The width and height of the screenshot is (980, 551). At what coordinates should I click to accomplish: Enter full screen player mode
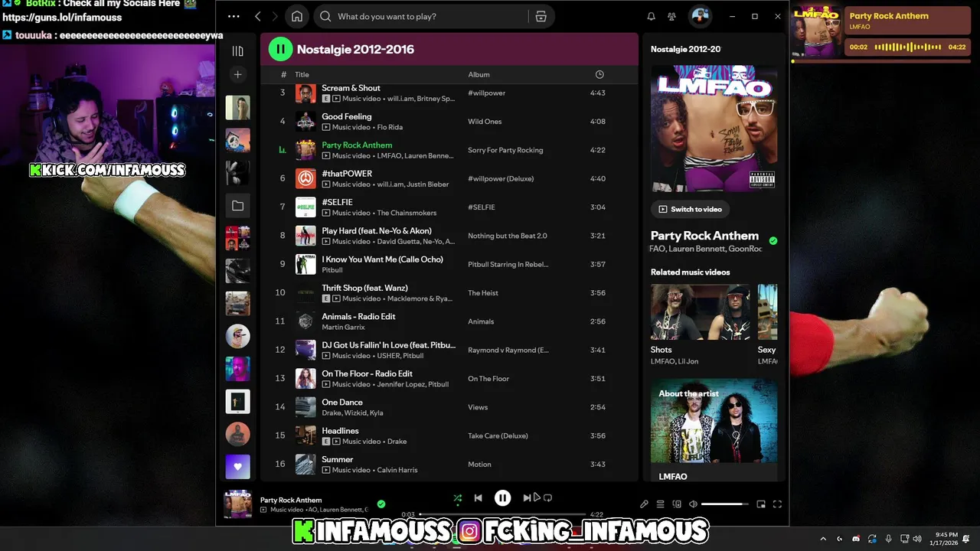click(x=777, y=504)
